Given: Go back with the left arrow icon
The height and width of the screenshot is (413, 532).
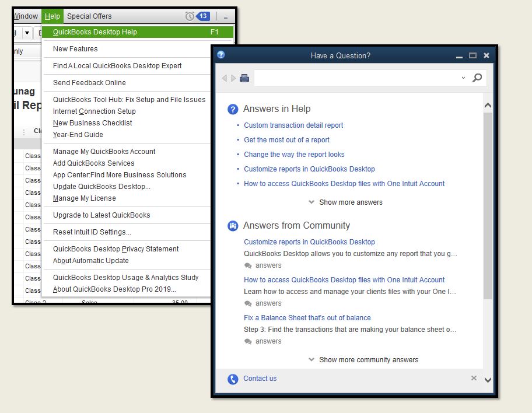Looking at the screenshot, I should point(224,78).
